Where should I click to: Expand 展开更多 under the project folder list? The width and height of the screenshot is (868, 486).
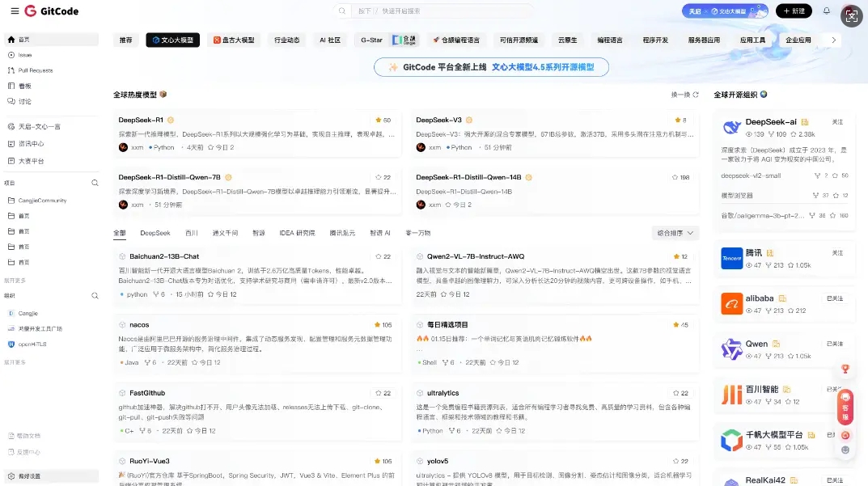tap(15, 280)
